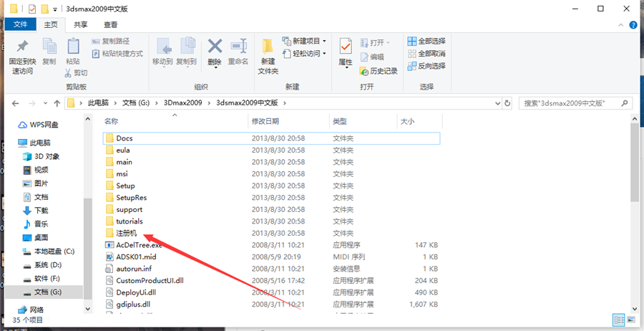The width and height of the screenshot is (644, 331).
Task: Open recent locations dropdown arrow
Action: pyautogui.click(x=45, y=102)
